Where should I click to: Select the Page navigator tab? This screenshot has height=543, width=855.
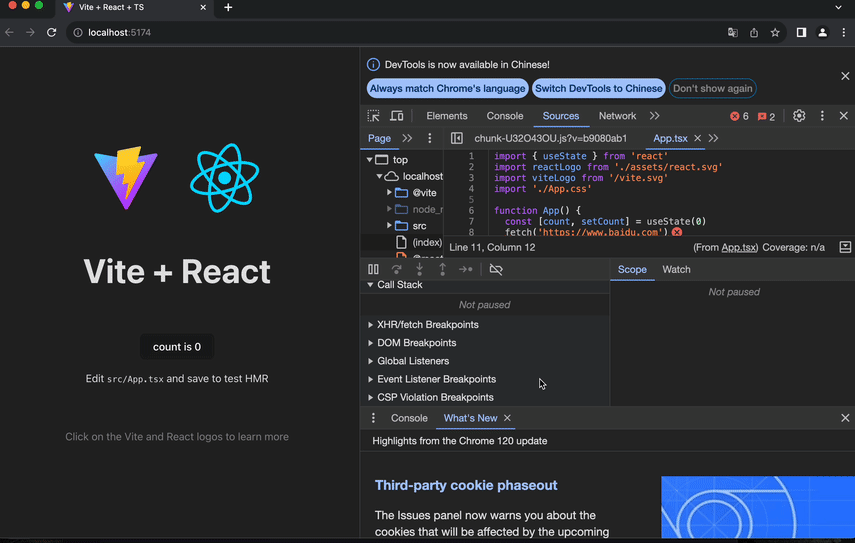379,138
